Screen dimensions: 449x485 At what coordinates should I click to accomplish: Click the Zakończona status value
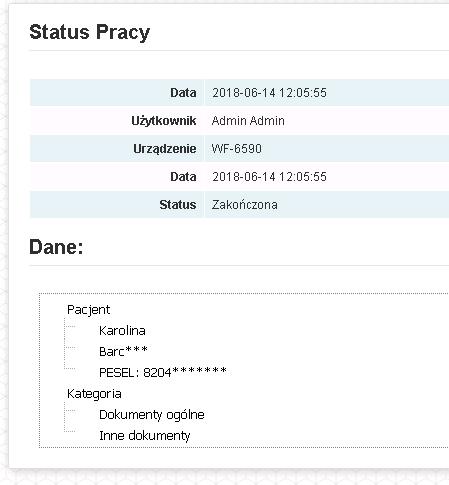pos(244,205)
